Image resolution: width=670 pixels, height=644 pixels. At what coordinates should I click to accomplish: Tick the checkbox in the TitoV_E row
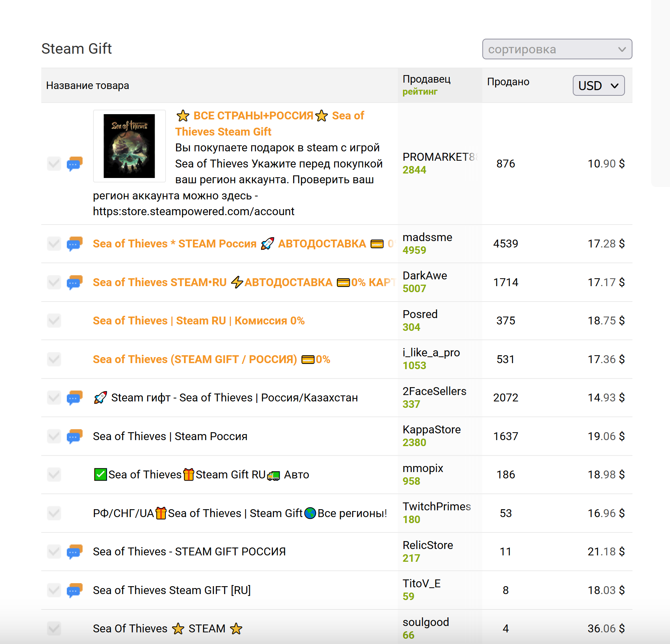pos(54,590)
